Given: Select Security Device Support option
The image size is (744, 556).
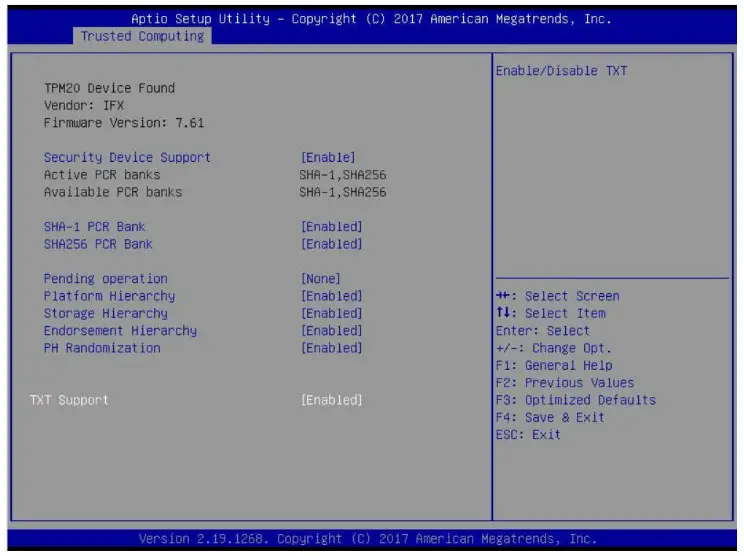Looking at the screenshot, I should coord(127,158).
